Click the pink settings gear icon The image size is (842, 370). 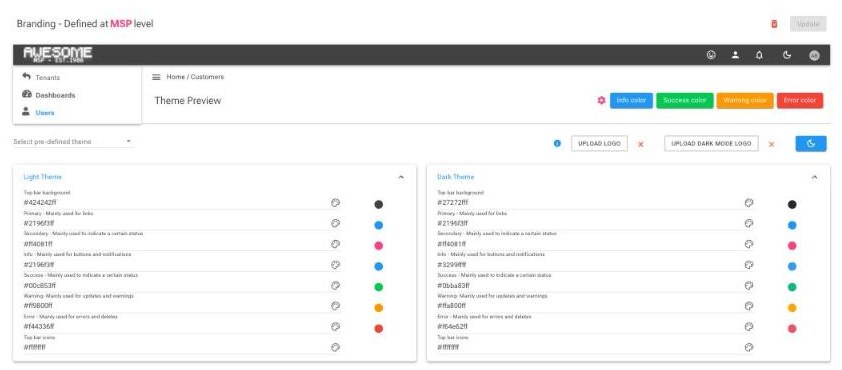tap(601, 100)
